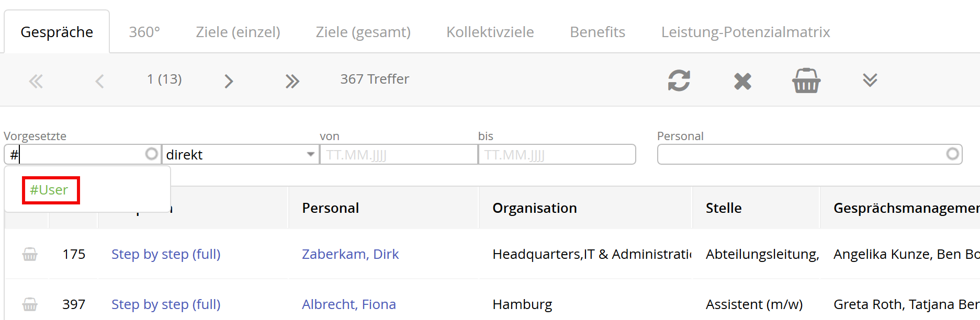Clear filters with the X icon

(742, 81)
